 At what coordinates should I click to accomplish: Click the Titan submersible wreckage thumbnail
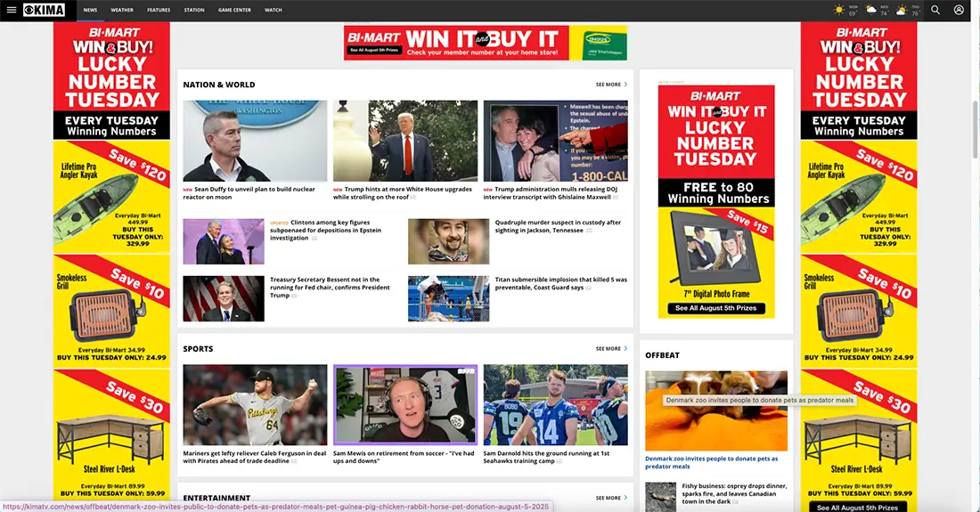pyautogui.click(x=449, y=298)
